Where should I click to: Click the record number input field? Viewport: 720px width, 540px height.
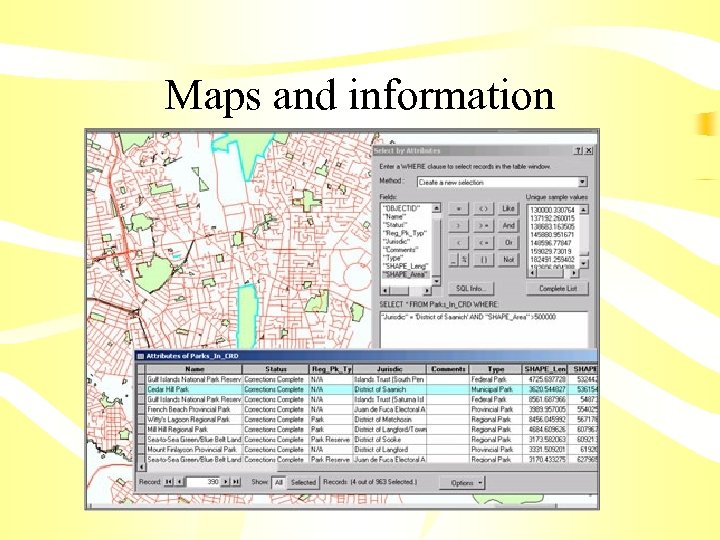pyautogui.click(x=202, y=482)
